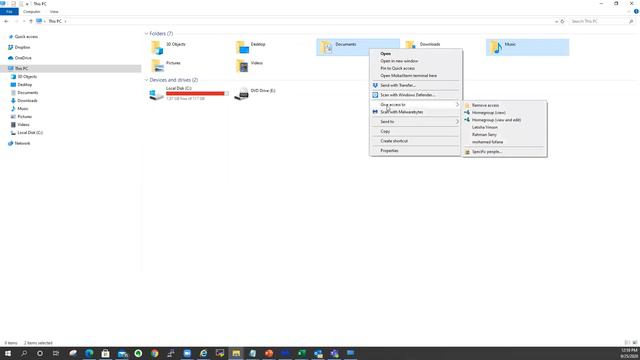
Task: Click the OneDrive cloud icon in navigation pane
Action: (11, 58)
